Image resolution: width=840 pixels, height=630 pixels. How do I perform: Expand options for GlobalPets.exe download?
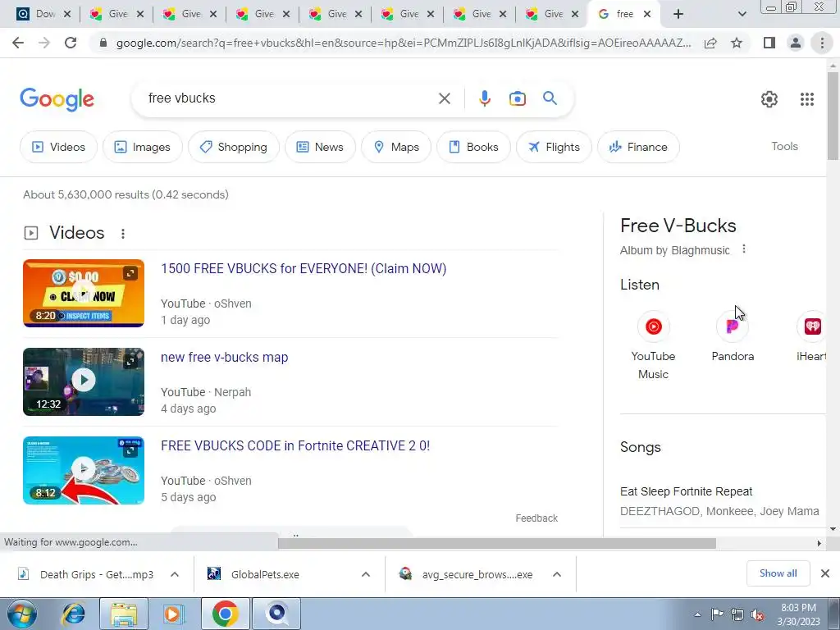[x=366, y=574]
